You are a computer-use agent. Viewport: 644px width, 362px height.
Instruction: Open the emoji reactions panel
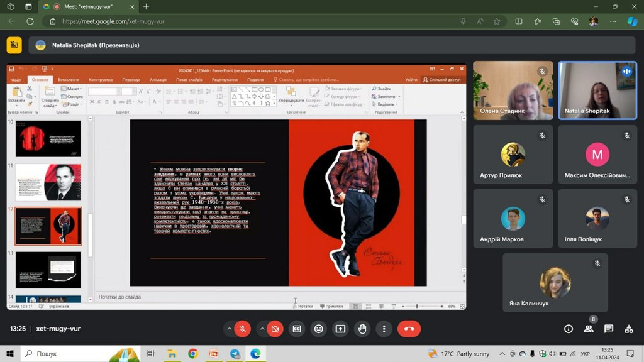[319, 329]
